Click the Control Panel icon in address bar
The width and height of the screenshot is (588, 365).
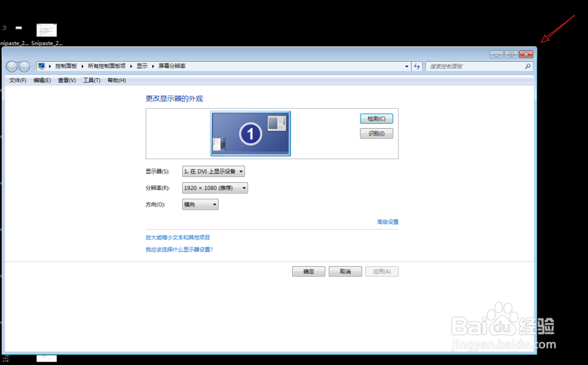click(42, 66)
